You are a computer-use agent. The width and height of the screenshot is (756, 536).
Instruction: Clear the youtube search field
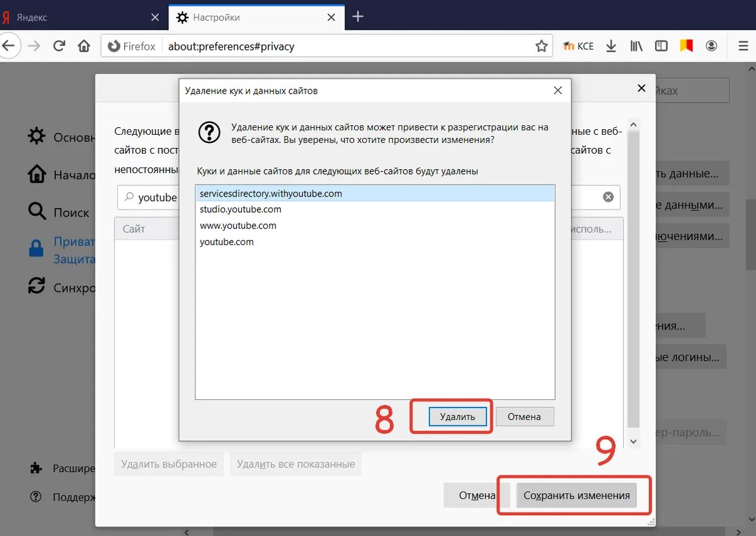tap(608, 197)
